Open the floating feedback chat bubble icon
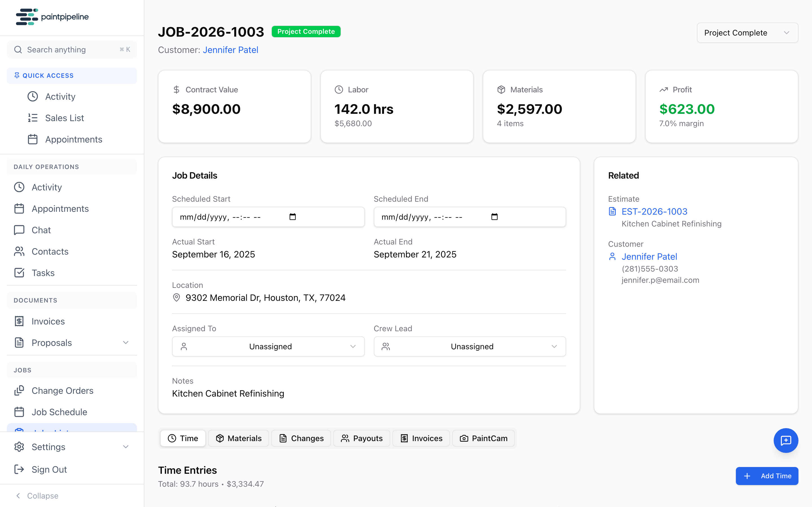 pos(786,440)
